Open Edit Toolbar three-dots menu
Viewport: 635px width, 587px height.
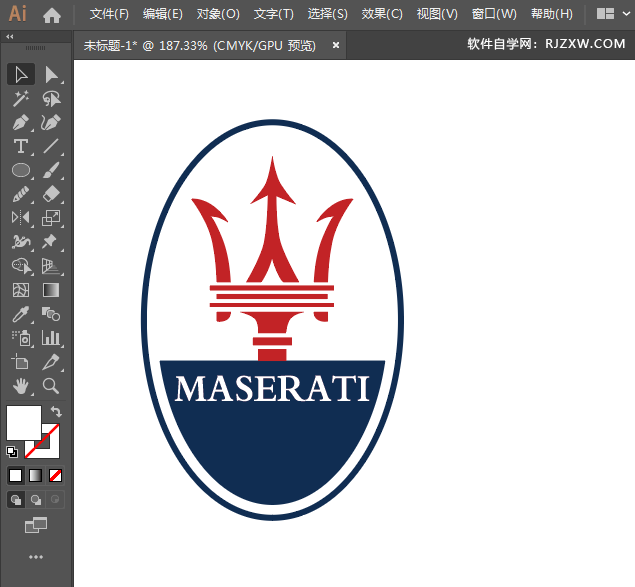point(36,556)
